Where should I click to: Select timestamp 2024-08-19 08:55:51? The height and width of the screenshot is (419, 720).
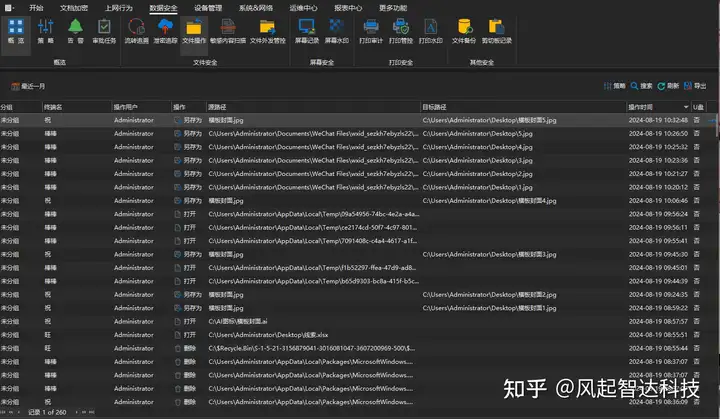[x=658, y=335]
